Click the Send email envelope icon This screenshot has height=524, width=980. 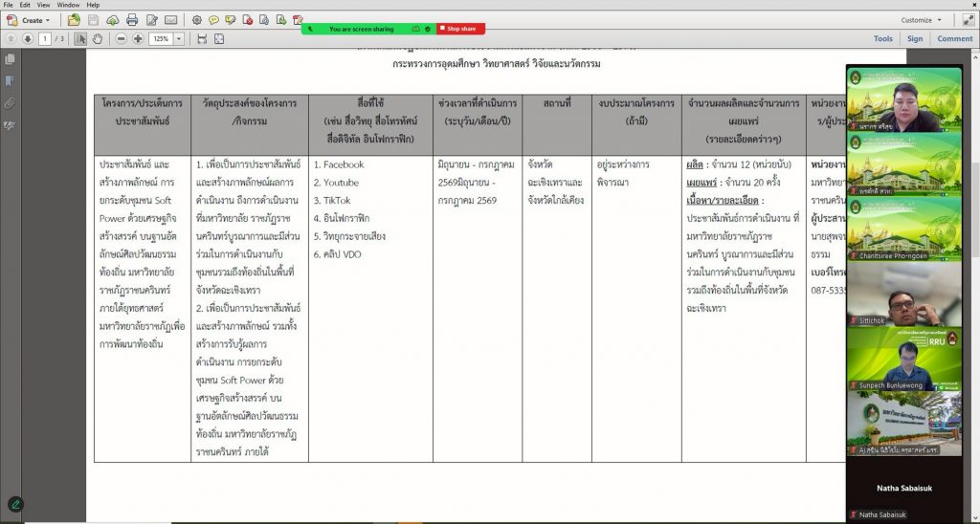(x=170, y=20)
